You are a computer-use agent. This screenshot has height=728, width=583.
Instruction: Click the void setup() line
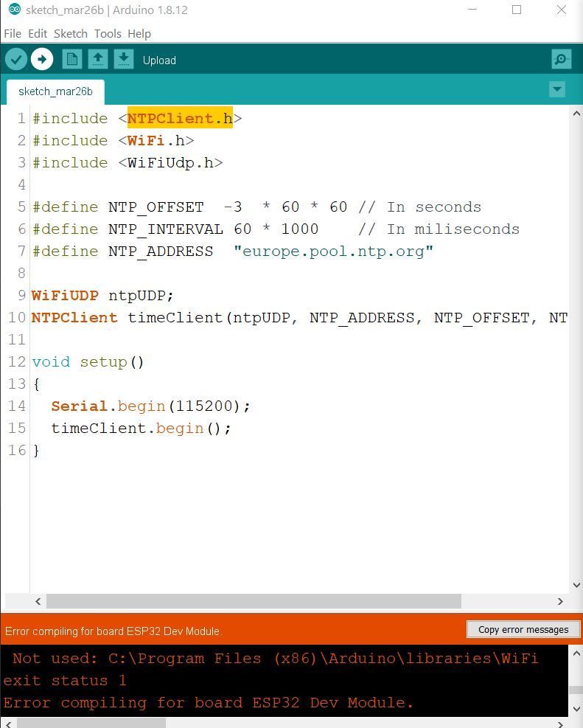click(88, 361)
